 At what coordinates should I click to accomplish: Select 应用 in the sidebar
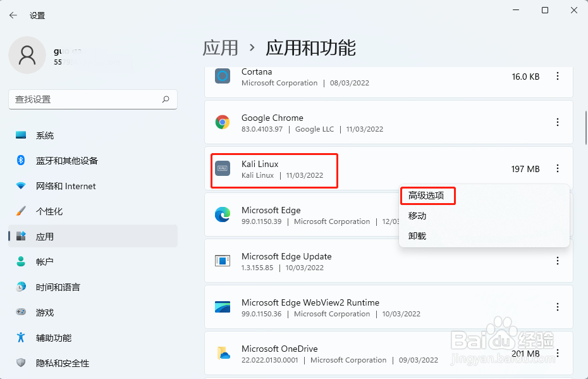point(92,237)
